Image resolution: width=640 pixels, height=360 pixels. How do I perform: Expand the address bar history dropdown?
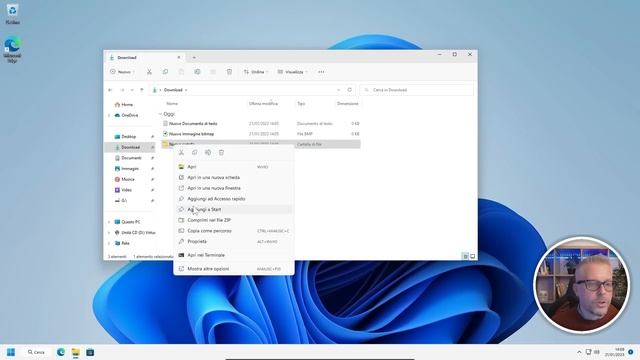point(338,90)
